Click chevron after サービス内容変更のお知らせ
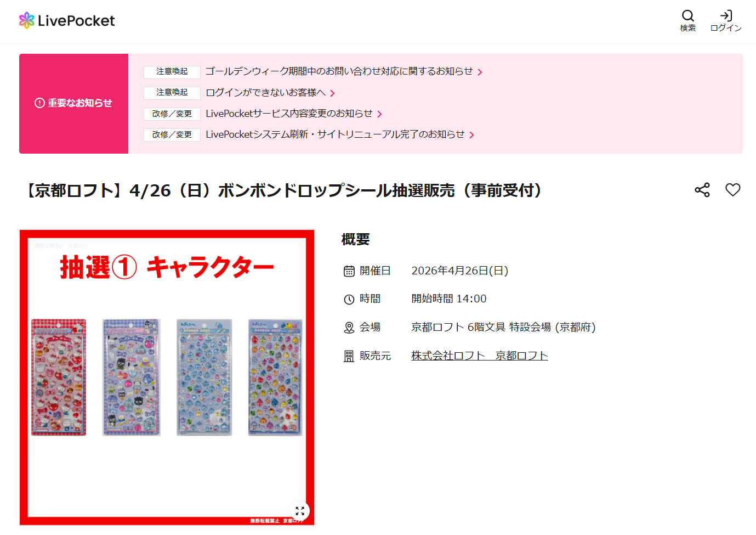 pyautogui.click(x=379, y=114)
